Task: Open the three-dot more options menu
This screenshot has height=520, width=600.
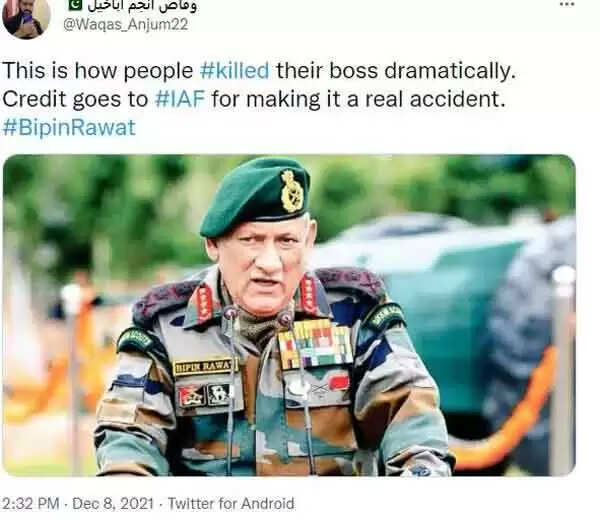Action: click(x=567, y=5)
